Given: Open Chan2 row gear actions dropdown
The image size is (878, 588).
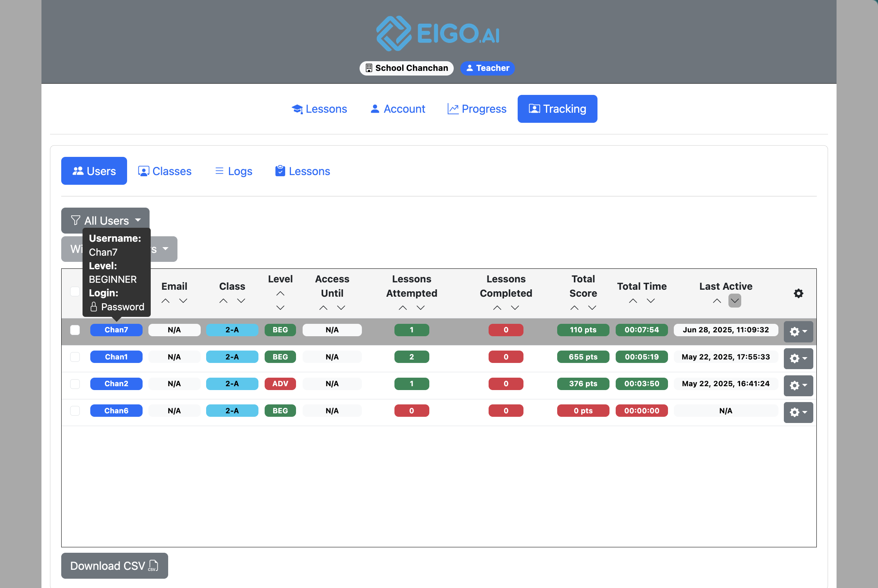Looking at the screenshot, I should 798,385.
